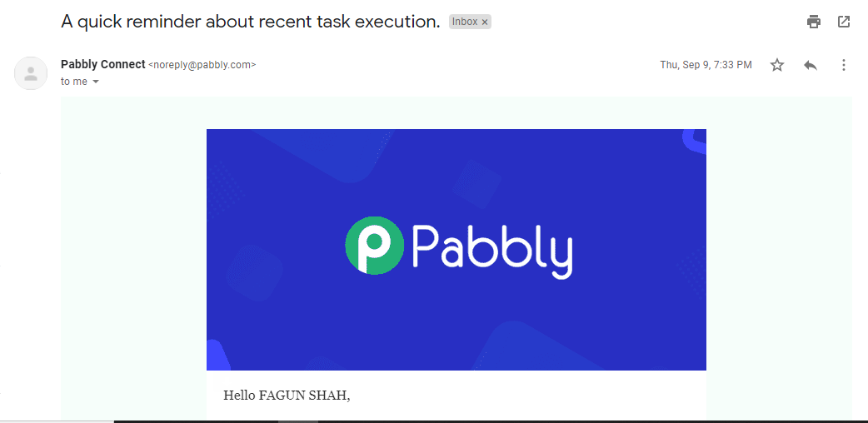Click the Pabbly Connect sender name
868x423 pixels.
coord(103,64)
